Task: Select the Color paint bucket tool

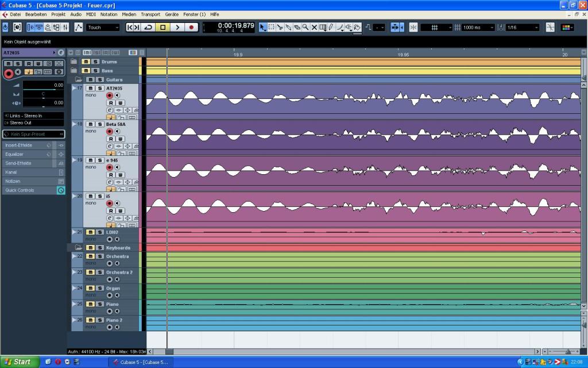Action: [x=357, y=28]
